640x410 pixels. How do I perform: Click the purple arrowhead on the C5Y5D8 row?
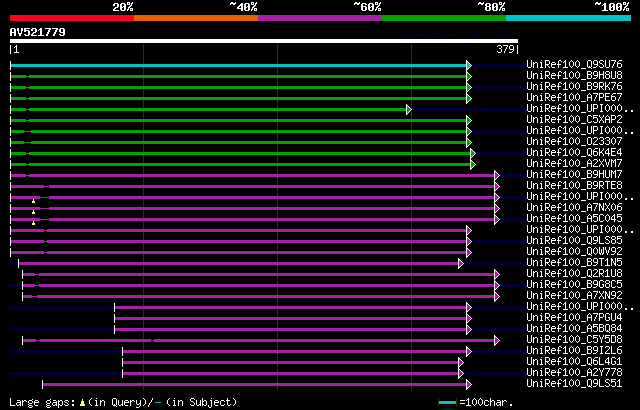click(x=497, y=341)
